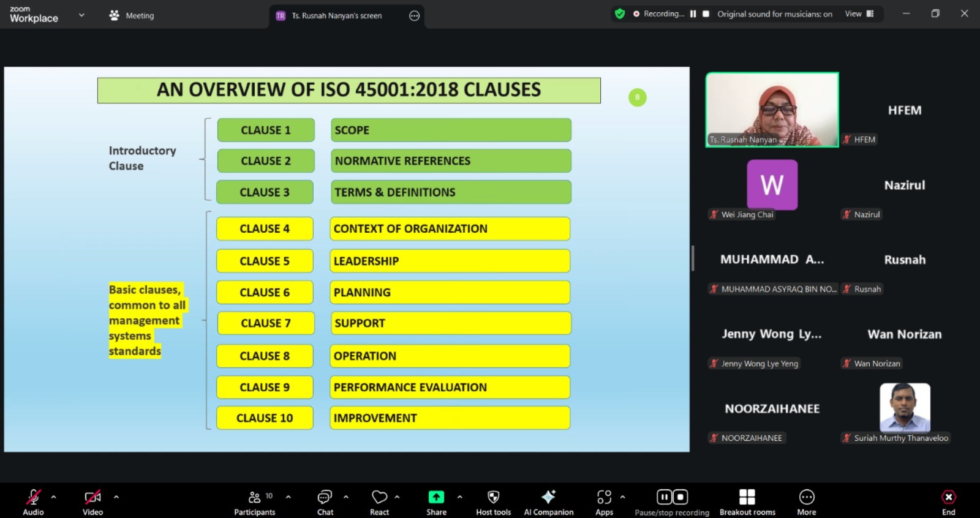Select Ts. Rusnah Nanyan's screen tab
This screenshot has height=518, width=980.
336,16
